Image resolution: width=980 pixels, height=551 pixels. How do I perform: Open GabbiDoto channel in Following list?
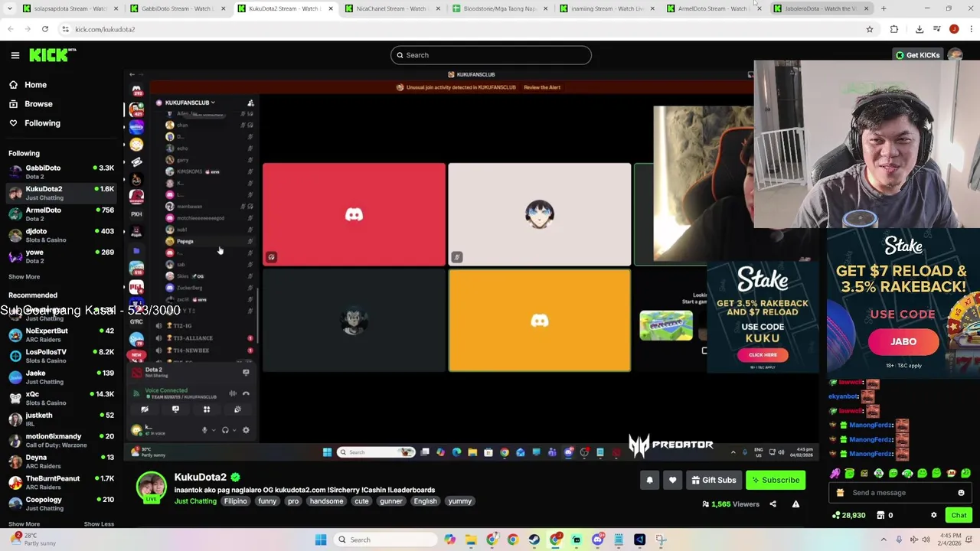click(x=61, y=171)
